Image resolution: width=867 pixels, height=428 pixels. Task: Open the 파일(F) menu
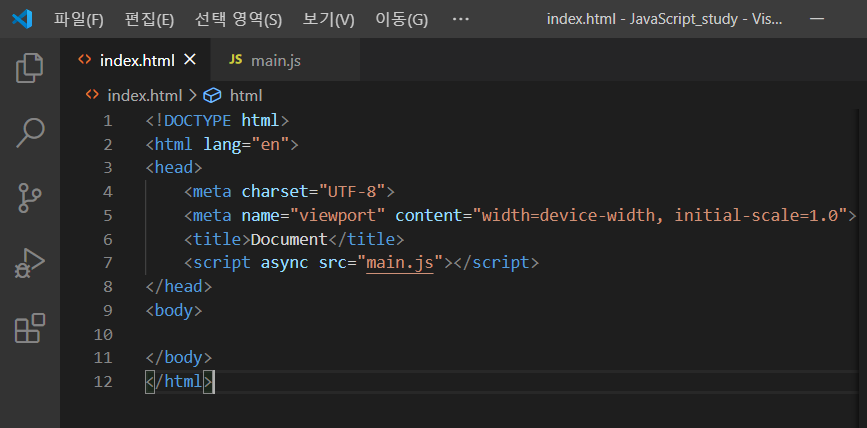tap(79, 20)
